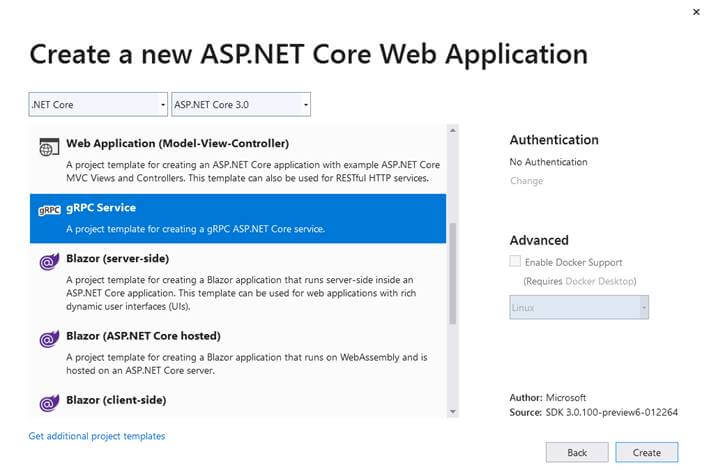Click the gRPC Service template icon
709x470 pixels.
(49, 211)
